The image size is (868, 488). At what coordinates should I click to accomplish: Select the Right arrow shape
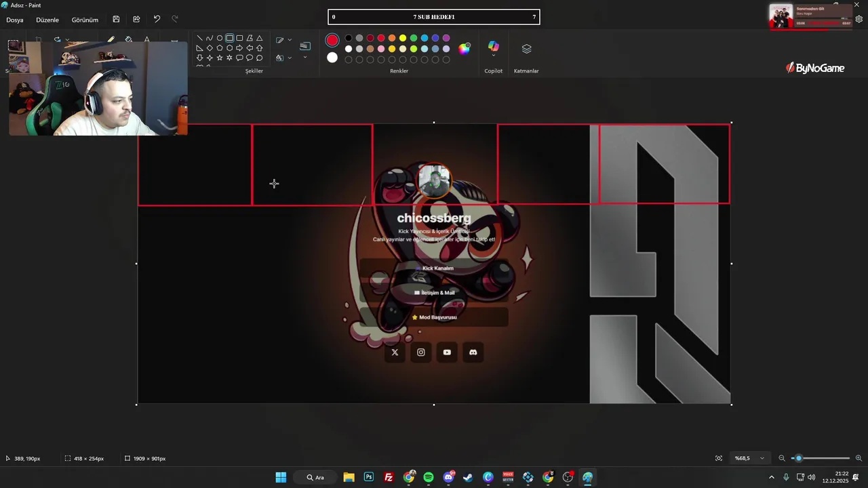239,48
